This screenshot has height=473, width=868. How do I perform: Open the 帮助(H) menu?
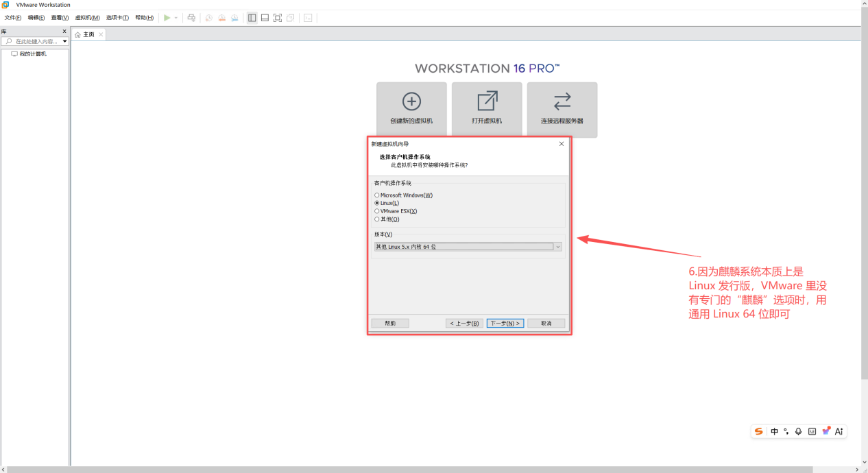[144, 18]
